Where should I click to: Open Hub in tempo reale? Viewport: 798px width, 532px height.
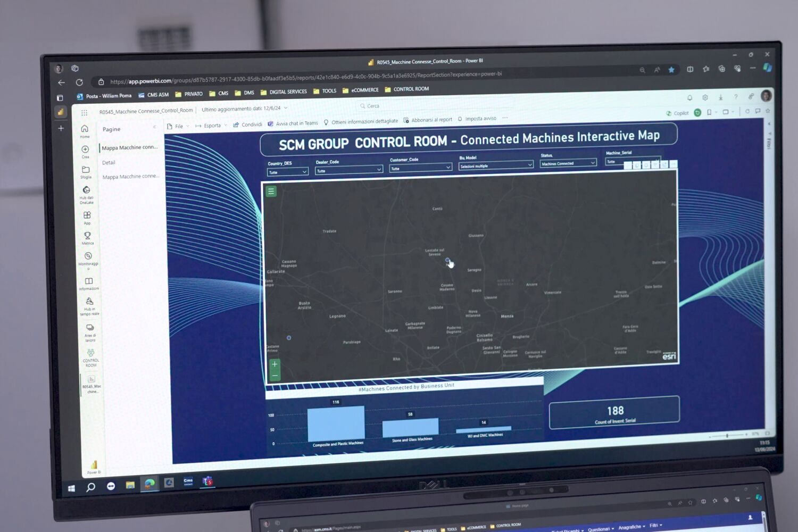pos(89,306)
